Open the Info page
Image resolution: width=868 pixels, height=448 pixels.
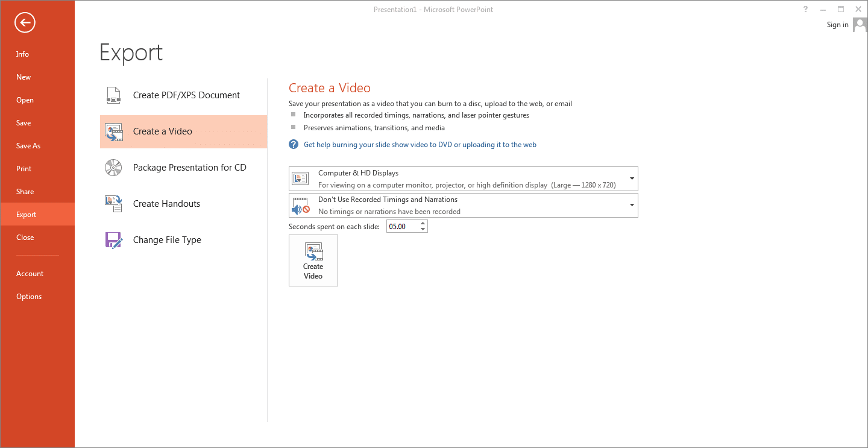click(x=37, y=54)
